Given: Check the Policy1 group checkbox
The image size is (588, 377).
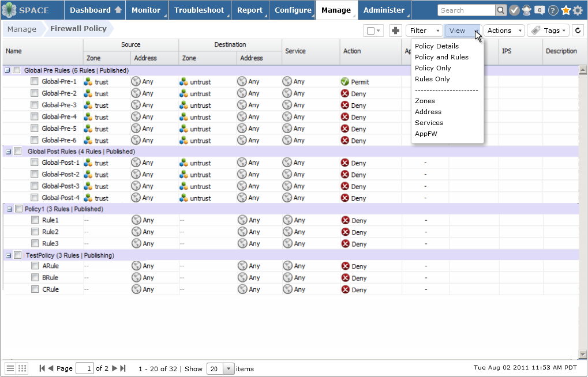Looking at the screenshot, I should click(x=18, y=209).
